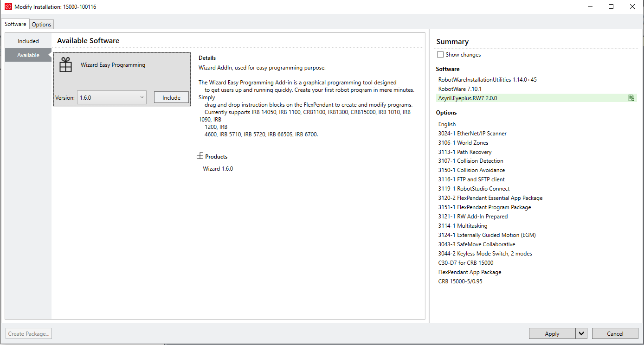Click FlexPendant App Package option

(470, 272)
